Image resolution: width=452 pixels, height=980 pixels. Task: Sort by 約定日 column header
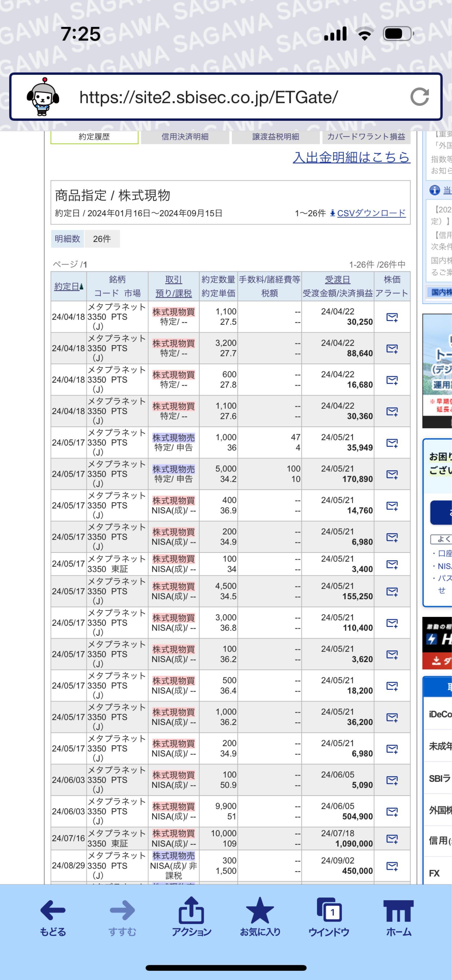(67, 286)
